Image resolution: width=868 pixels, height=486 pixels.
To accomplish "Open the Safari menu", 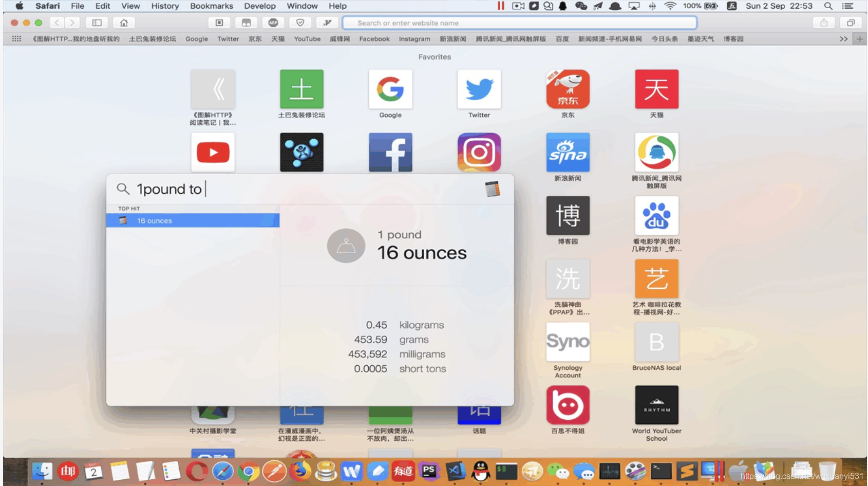I will tap(47, 6).
